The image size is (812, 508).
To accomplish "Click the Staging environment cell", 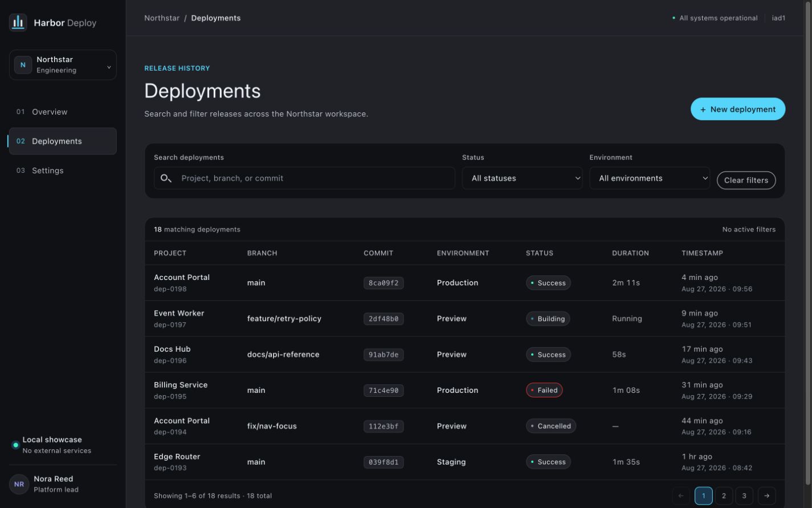I will pyautogui.click(x=451, y=462).
